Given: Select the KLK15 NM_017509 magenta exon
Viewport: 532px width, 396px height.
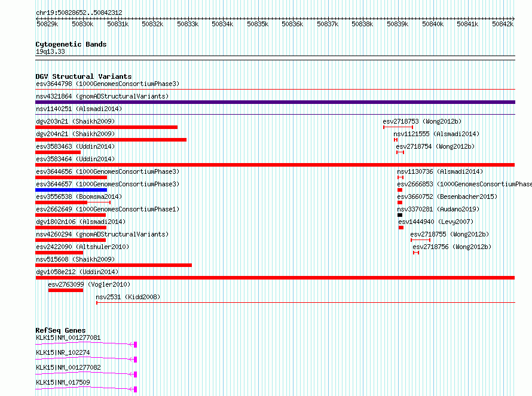Looking at the screenshot, I should 135,389.
